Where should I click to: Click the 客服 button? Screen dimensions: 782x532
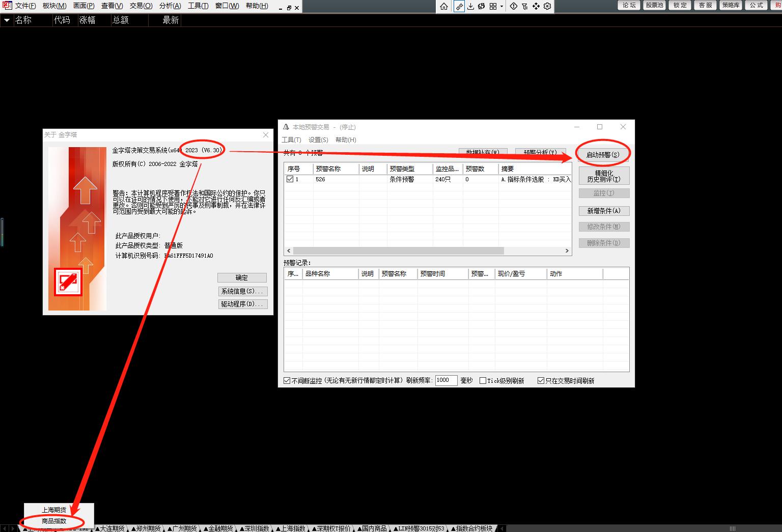click(706, 5)
